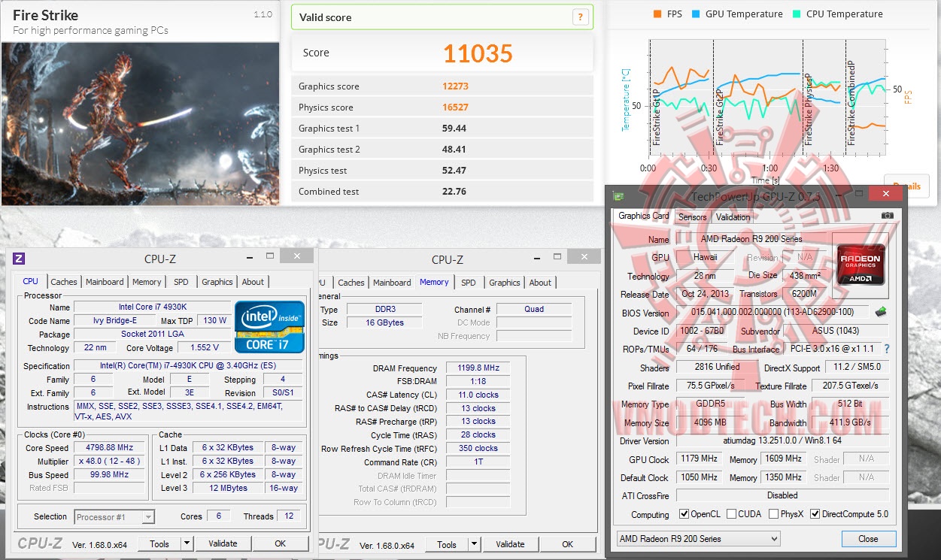Screen dimensions: 941x560
Task: Click the ATI CrossFire Disabled field
Action: tap(782, 495)
